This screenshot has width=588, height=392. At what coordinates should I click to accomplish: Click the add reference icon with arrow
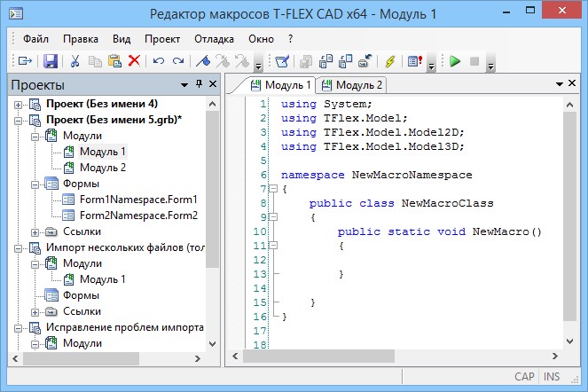click(365, 61)
